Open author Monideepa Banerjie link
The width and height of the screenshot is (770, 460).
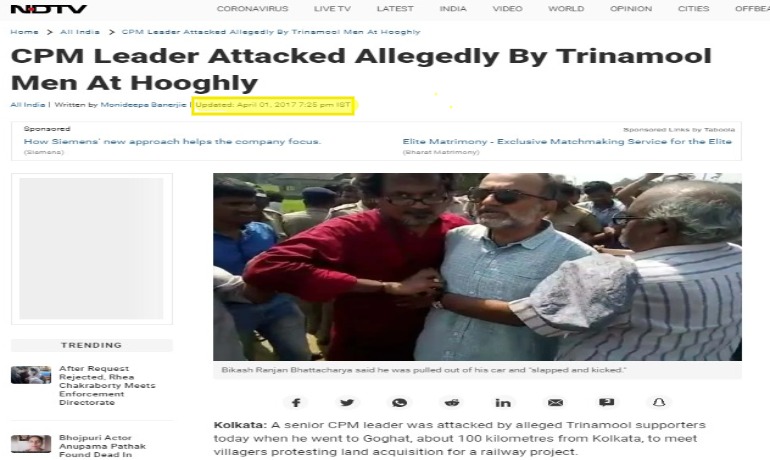coord(143,105)
